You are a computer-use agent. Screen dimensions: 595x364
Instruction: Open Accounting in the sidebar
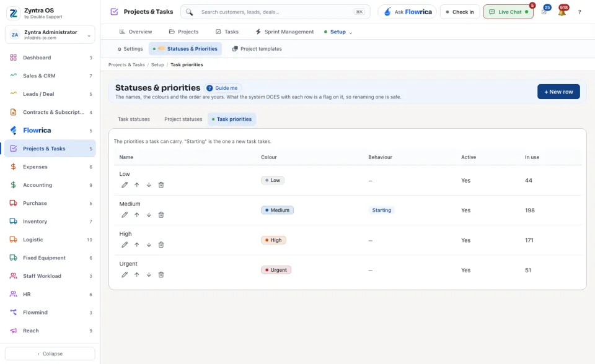pyautogui.click(x=50, y=185)
